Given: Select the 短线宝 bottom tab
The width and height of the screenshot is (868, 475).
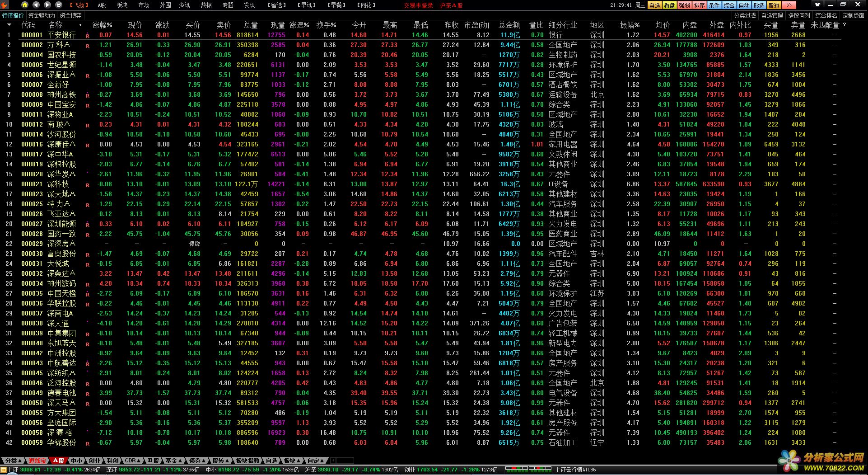Looking at the screenshot, I should point(37,461).
